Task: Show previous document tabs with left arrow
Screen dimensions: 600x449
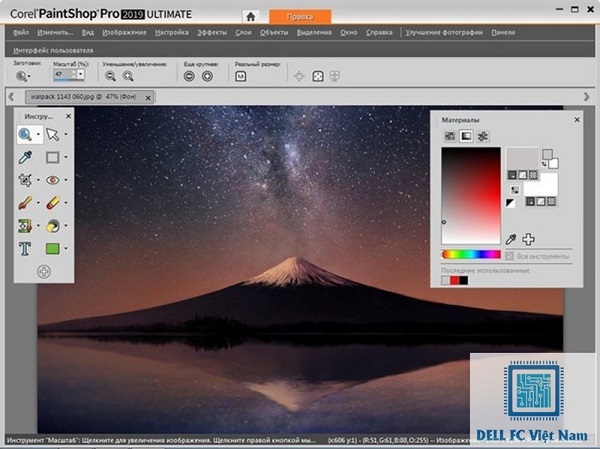Action: (11, 97)
